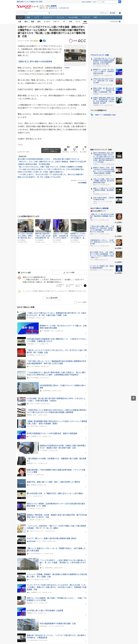Open 特集サイトで開票速報をお届け link

105,115
